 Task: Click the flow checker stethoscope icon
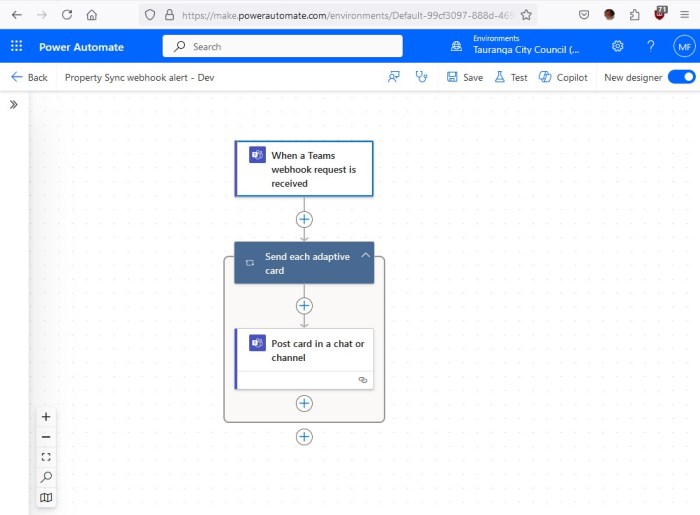422,77
